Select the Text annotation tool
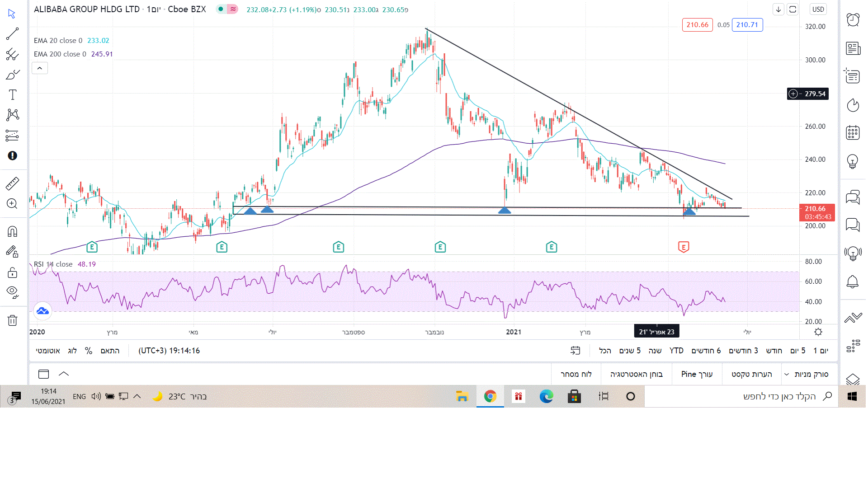The width and height of the screenshot is (868, 488). (12, 94)
